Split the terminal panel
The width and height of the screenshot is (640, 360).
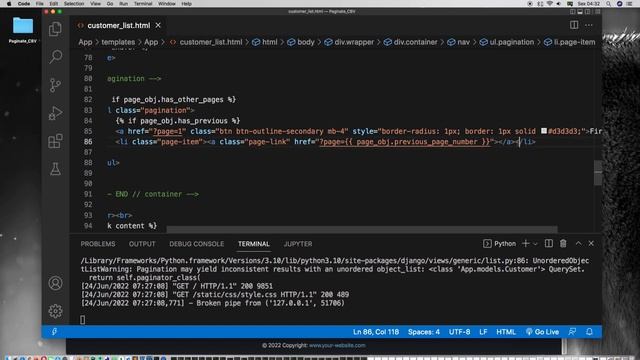point(549,243)
